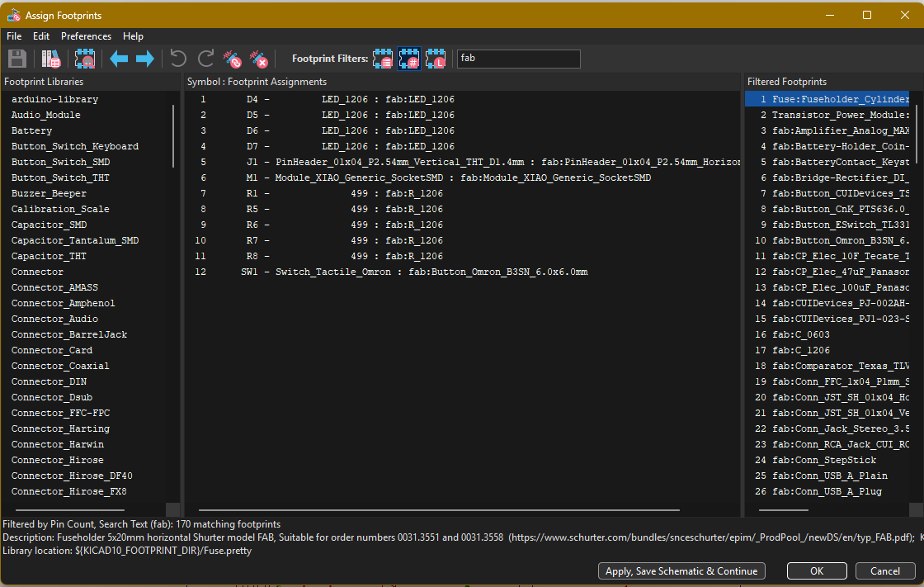
Task: Select the Battery library
Action: point(32,130)
